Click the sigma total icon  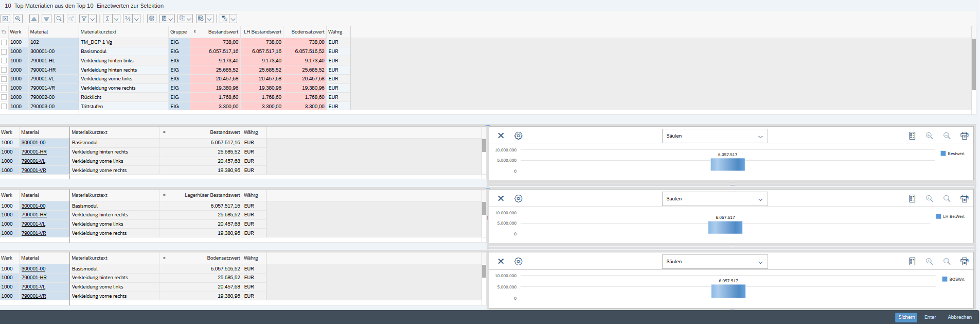click(x=107, y=19)
